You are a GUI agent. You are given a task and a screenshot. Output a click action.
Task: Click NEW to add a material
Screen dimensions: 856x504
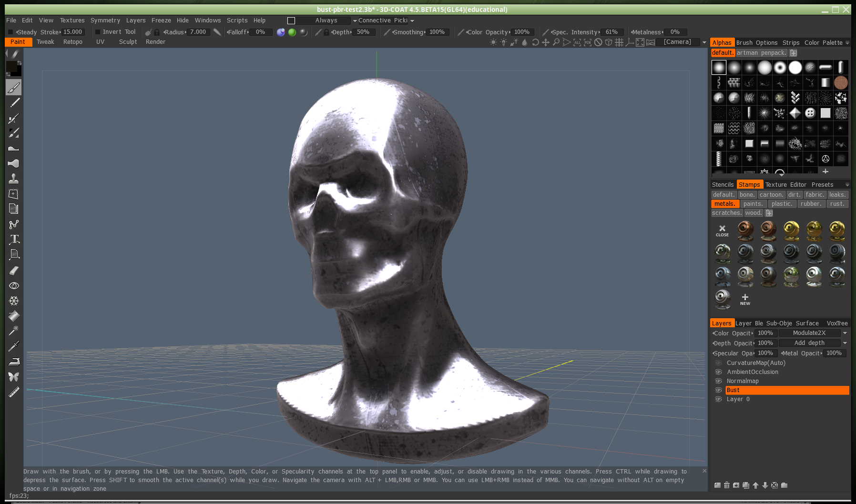[x=745, y=299]
